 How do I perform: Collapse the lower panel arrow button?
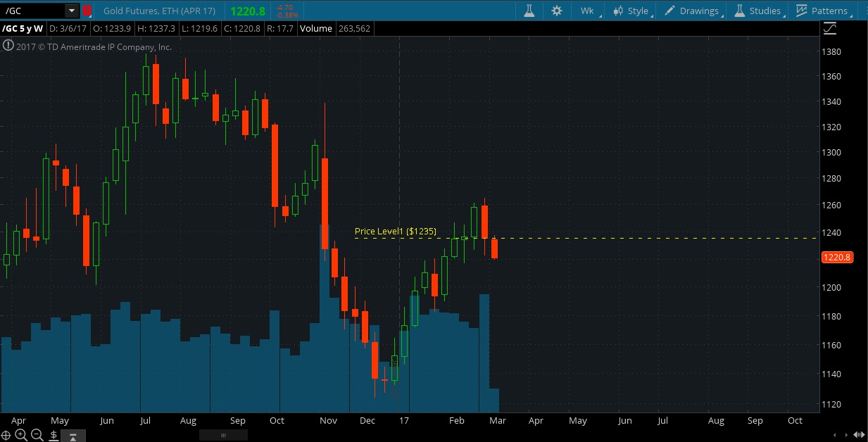(x=73, y=436)
